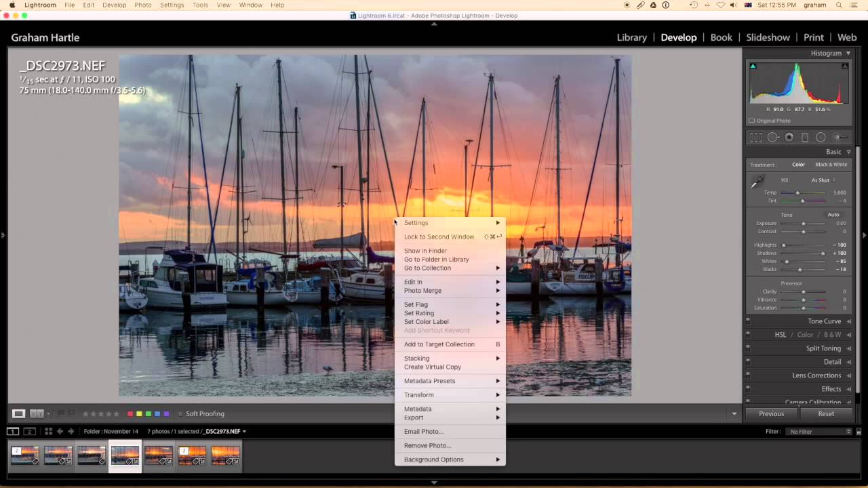Open the WB 'As Shot' dropdown
The image size is (868, 488).
(823, 180)
